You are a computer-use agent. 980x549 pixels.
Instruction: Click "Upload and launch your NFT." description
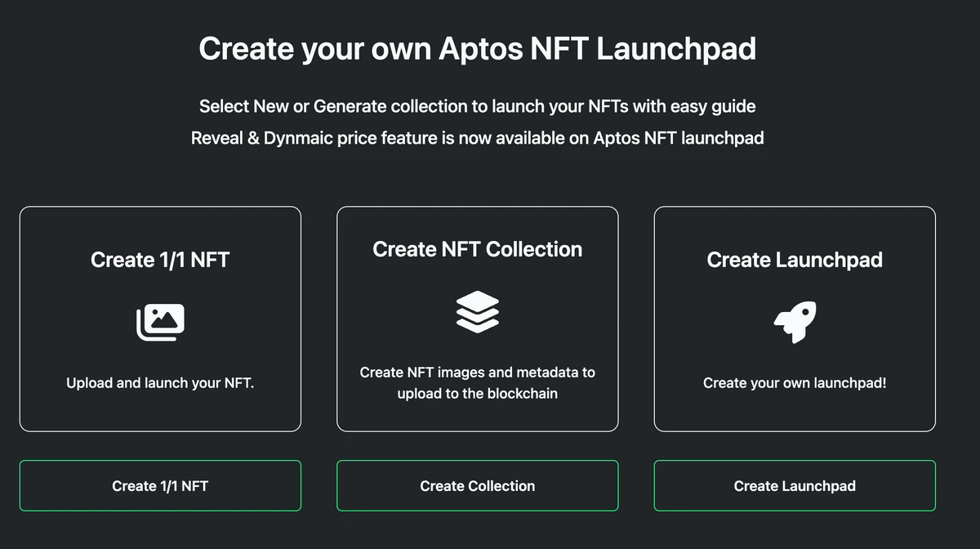point(160,382)
